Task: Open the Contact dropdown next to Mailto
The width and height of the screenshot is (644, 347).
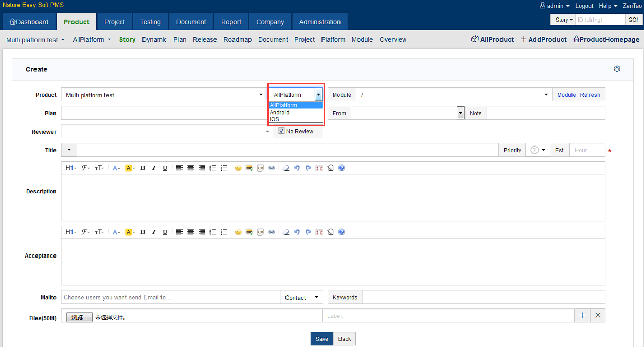Action: point(301,298)
